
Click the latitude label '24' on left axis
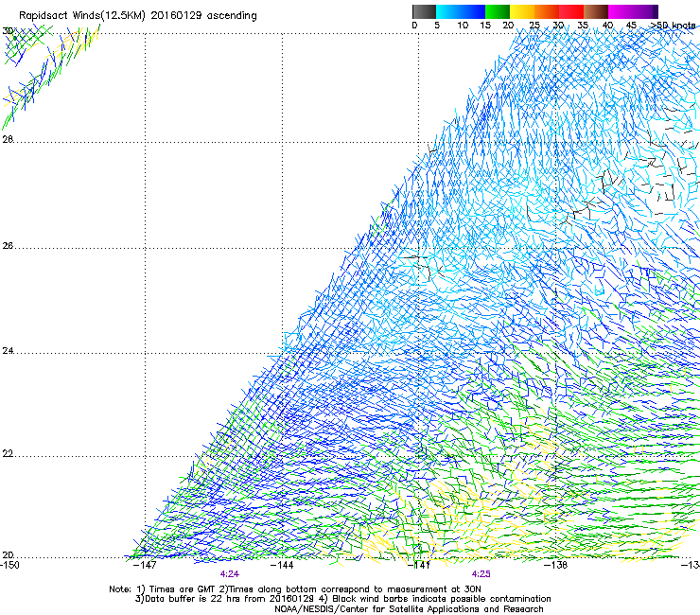coord(8,351)
